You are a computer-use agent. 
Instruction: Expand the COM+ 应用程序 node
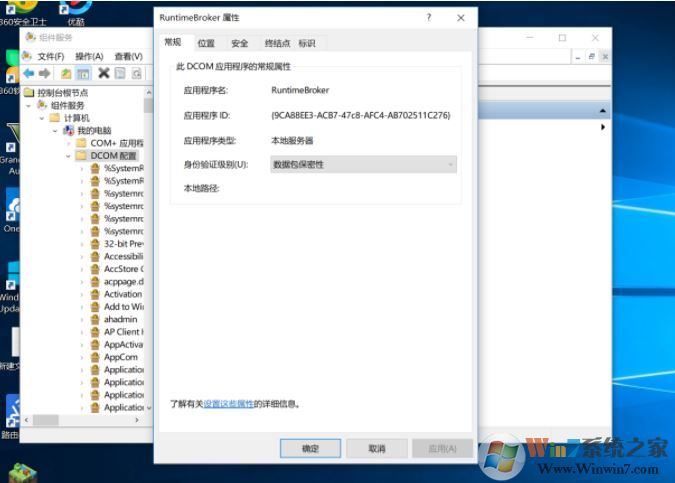tap(68, 143)
